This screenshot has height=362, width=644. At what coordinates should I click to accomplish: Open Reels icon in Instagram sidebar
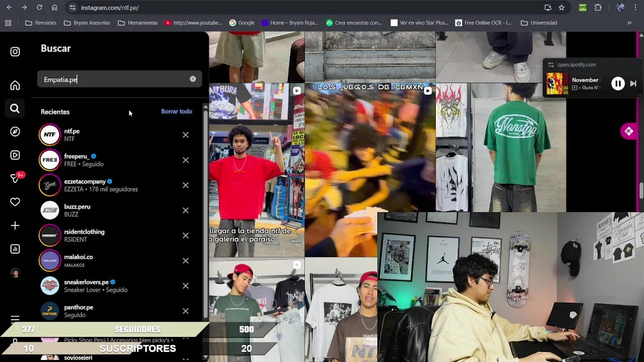point(15,155)
